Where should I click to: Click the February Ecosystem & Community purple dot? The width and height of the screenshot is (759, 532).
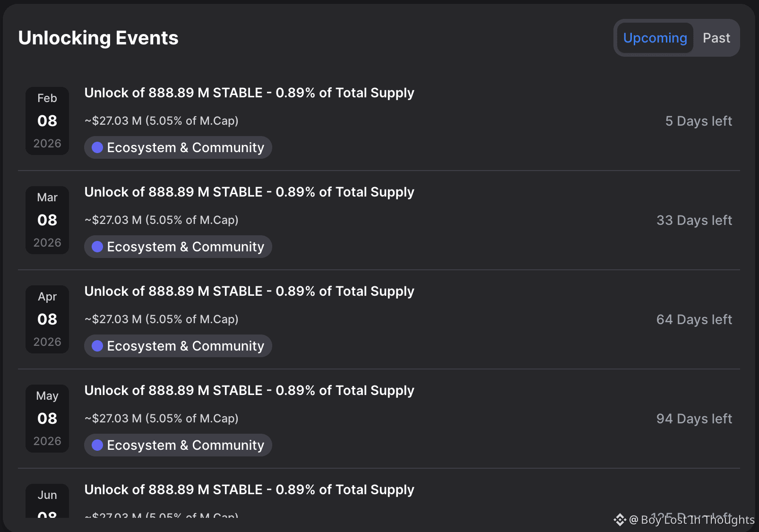point(97,147)
